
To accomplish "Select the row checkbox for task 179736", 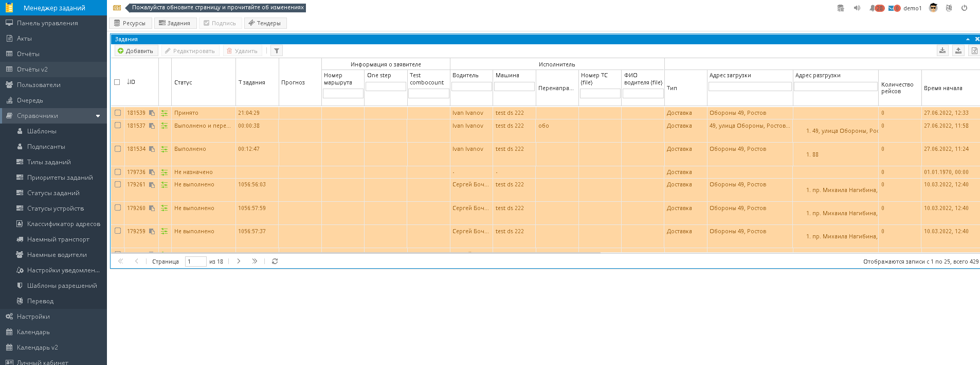I will point(118,172).
